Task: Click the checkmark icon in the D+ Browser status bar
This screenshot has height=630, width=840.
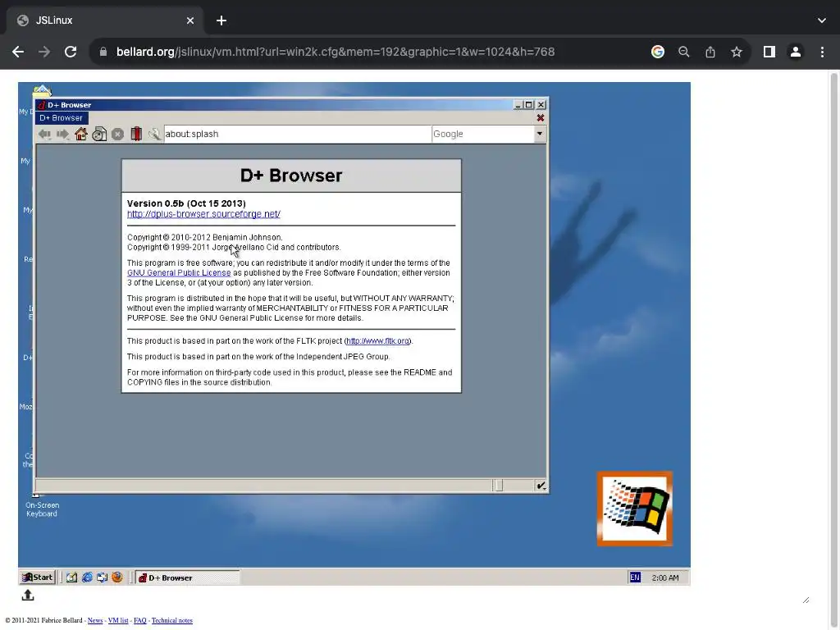Action: (541, 486)
